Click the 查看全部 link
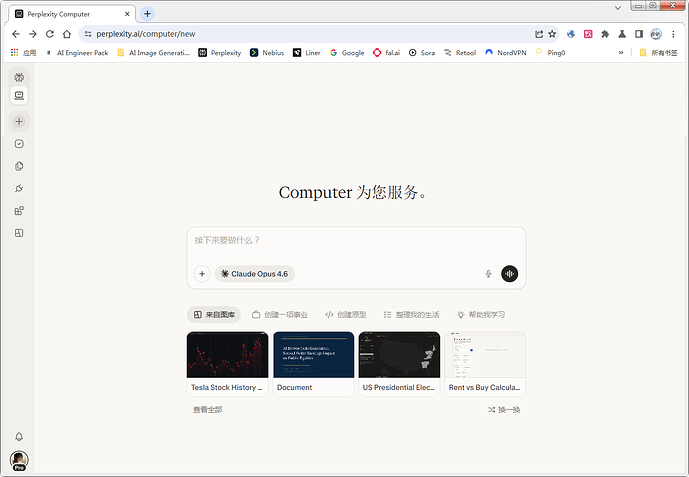 click(207, 409)
